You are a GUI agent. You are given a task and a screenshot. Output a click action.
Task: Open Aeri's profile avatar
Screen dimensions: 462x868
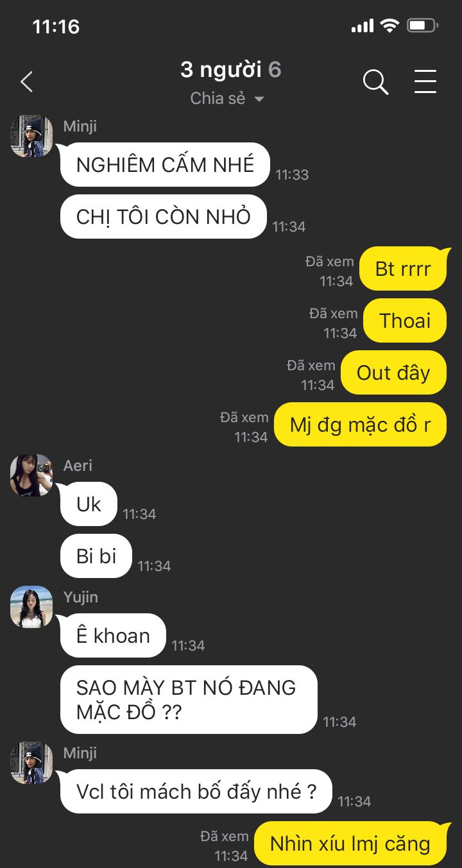31,475
